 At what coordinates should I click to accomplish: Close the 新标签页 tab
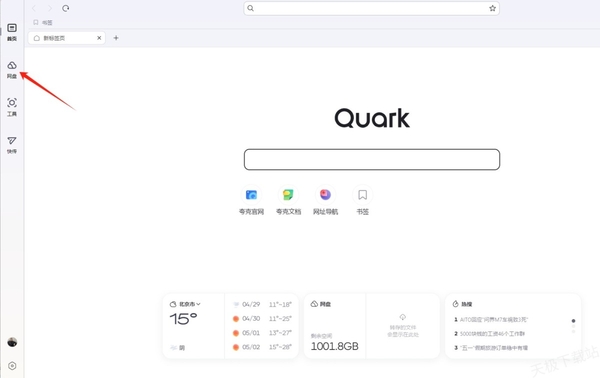tap(99, 38)
